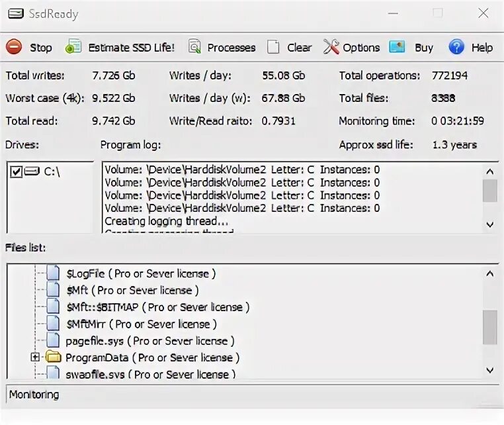Click the blue Help question-mark icon
Screen dimensions: 504x425
click(x=456, y=47)
